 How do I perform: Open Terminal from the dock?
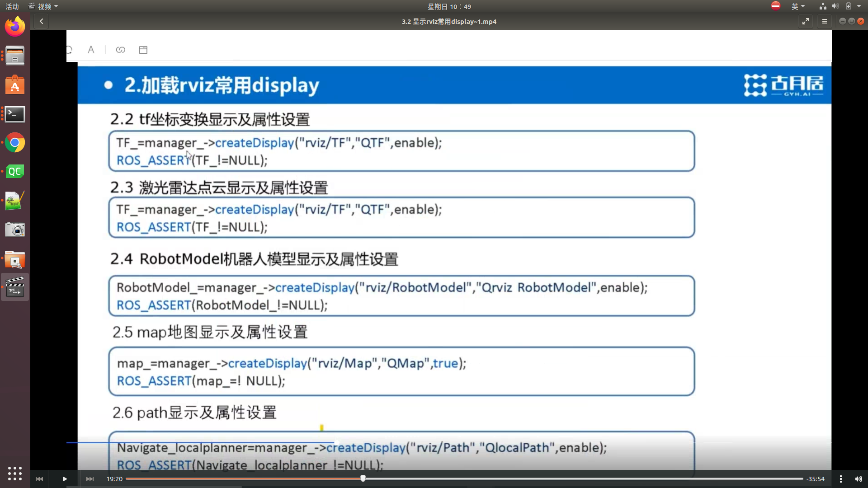[15, 114]
